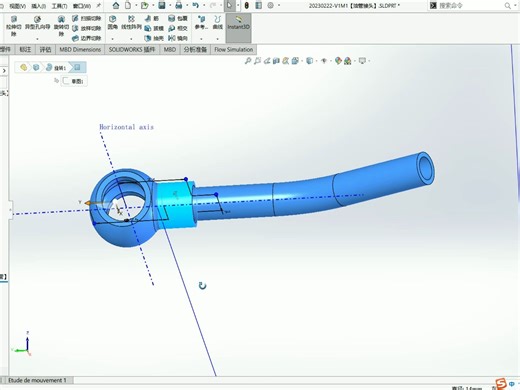Select the Shell (抽壳) tool
This screenshot has width=520, height=390.
click(154, 38)
